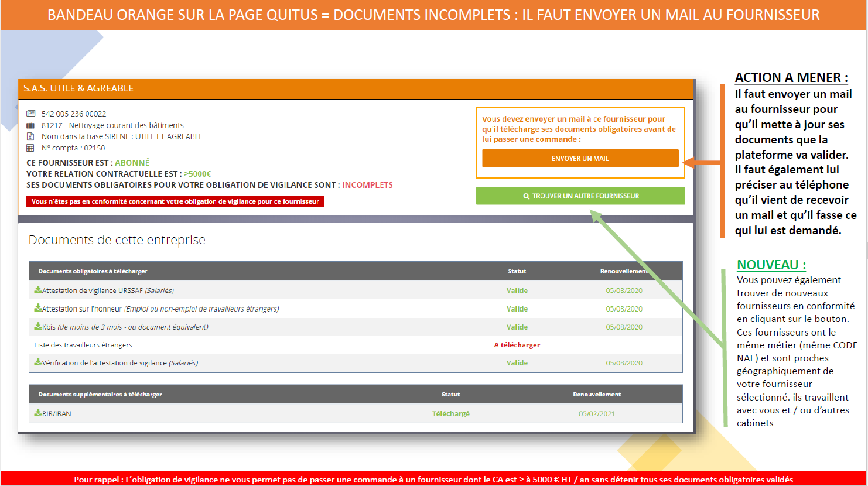This screenshot has height=486, width=868.
Task: Download the RIB/IBAN document icon
Action: coord(38,413)
